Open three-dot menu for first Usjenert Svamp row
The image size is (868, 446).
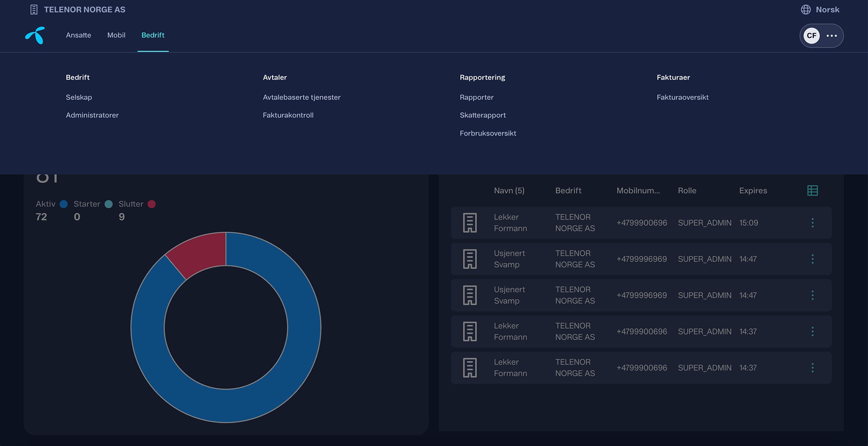point(812,259)
